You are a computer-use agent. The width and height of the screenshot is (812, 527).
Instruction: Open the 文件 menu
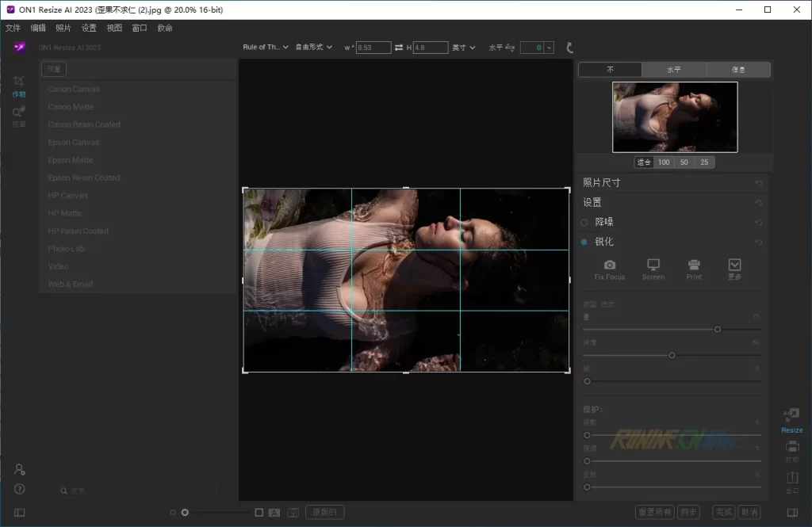(13, 28)
